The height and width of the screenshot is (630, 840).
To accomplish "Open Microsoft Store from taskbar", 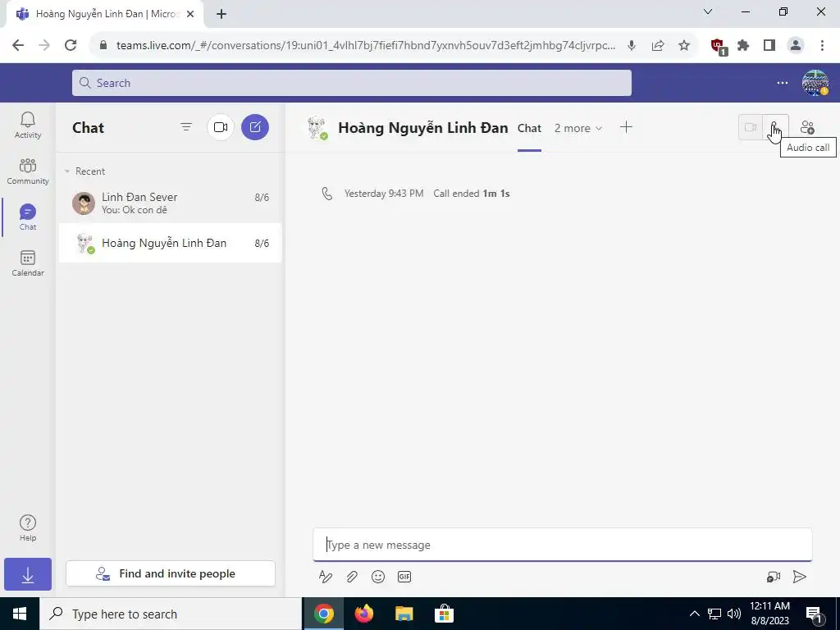I will pyautogui.click(x=444, y=614).
